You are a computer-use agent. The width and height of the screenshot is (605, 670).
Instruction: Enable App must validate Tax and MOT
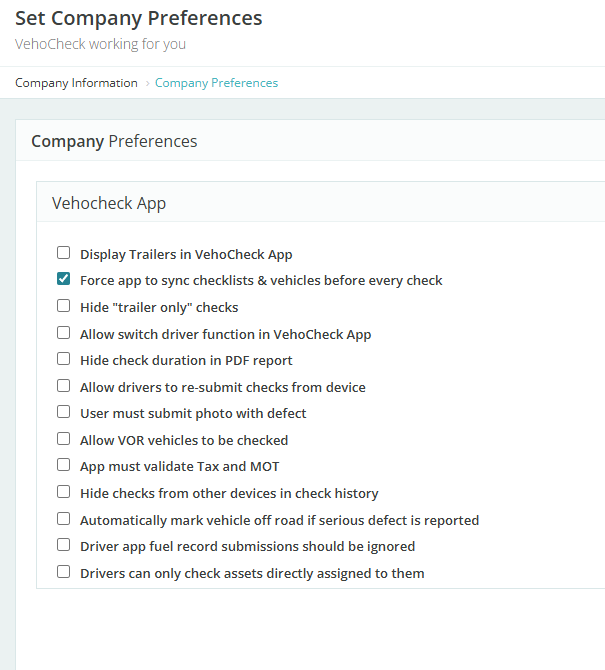pos(64,466)
